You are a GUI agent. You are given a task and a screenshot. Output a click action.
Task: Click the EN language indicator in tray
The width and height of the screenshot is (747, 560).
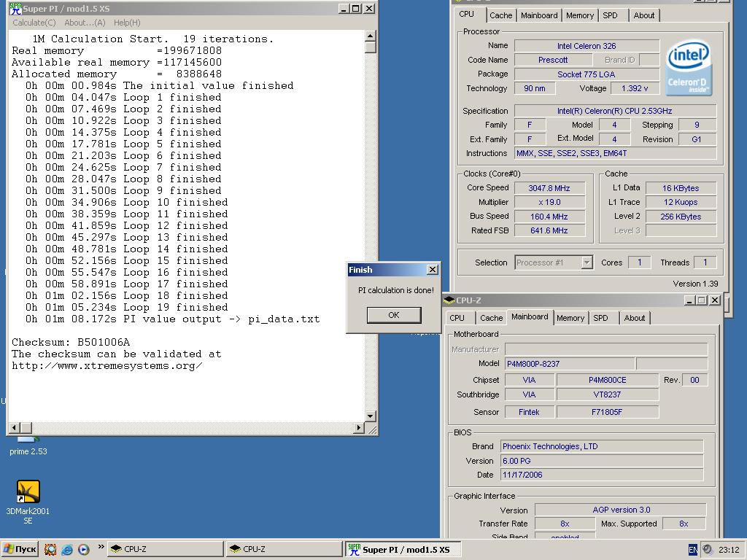point(693,550)
